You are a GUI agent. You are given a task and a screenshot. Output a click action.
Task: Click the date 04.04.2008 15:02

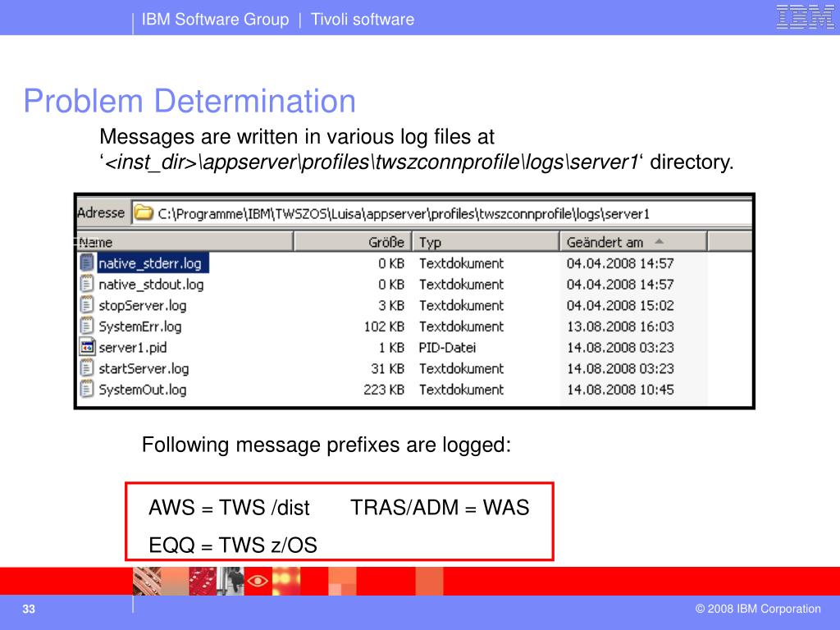[620, 305]
